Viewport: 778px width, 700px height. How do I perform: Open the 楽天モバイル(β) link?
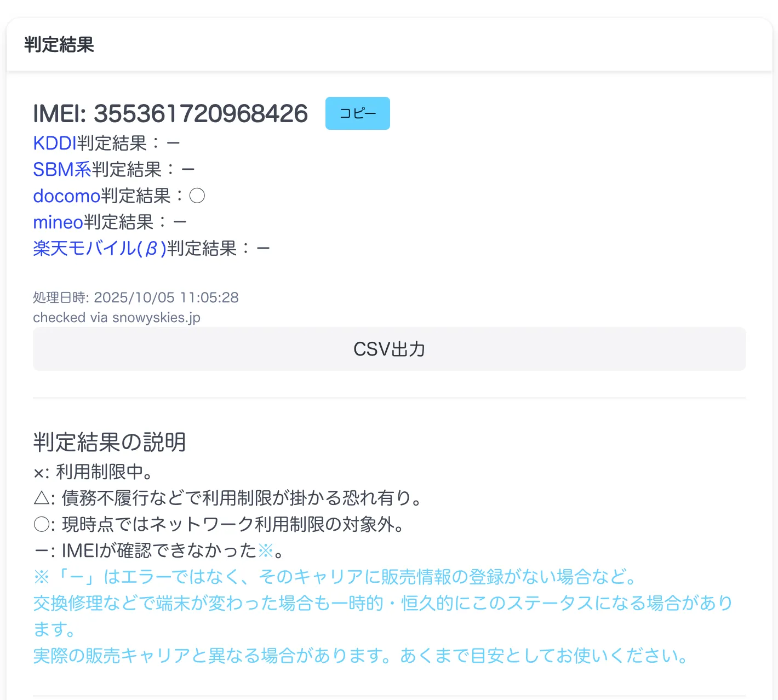pos(99,248)
